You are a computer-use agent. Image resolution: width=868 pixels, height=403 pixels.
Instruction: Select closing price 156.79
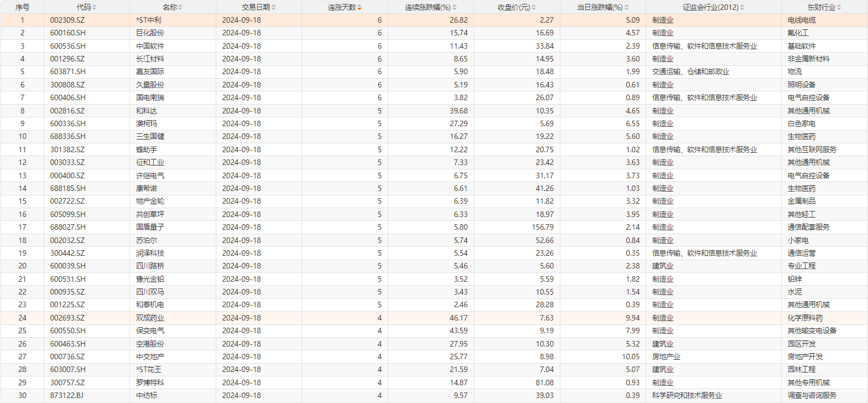tap(543, 227)
